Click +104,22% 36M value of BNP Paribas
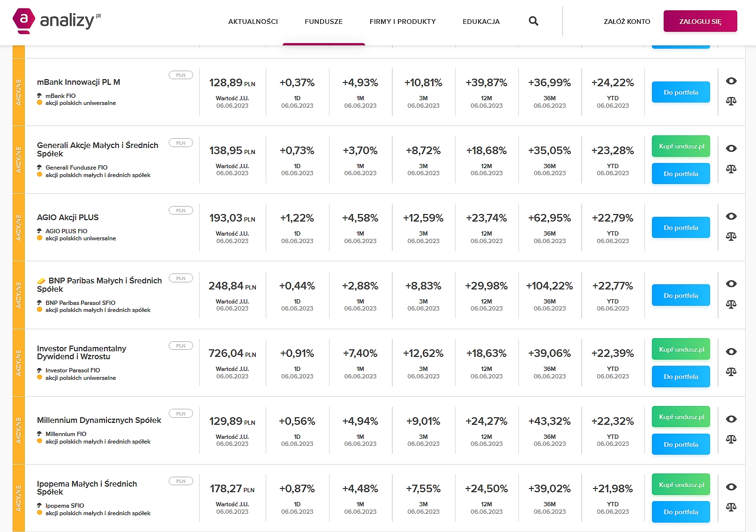The width and height of the screenshot is (756, 532). click(x=549, y=286)
